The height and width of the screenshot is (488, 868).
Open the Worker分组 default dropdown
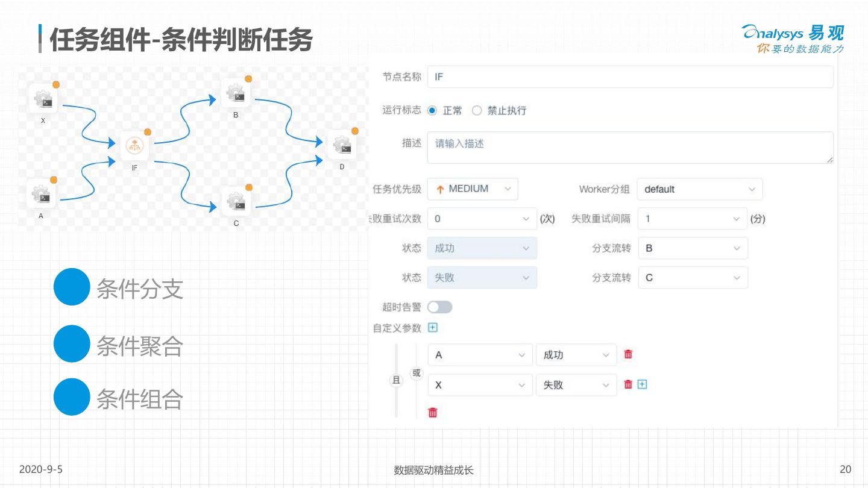(x=699, y=189)
